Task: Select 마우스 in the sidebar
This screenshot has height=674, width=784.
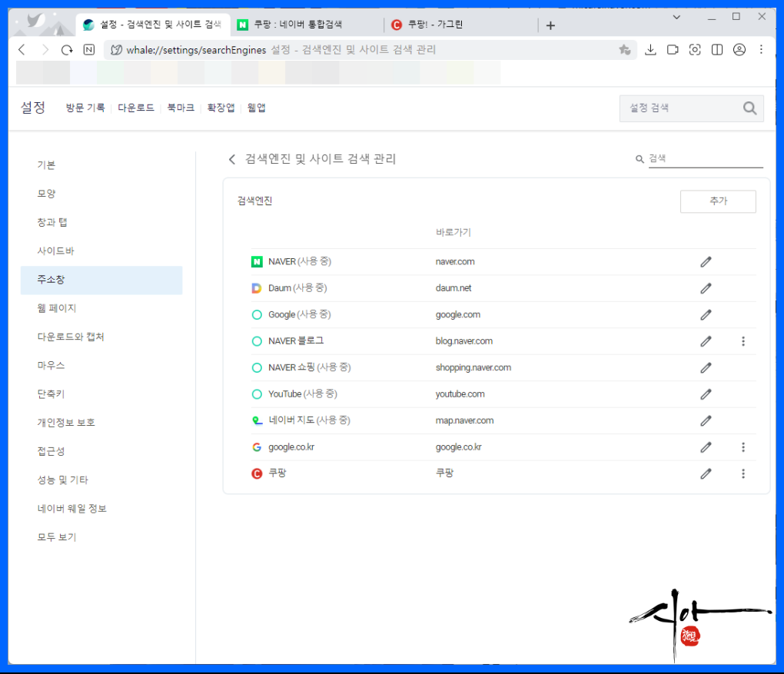Action: [101, 366]
